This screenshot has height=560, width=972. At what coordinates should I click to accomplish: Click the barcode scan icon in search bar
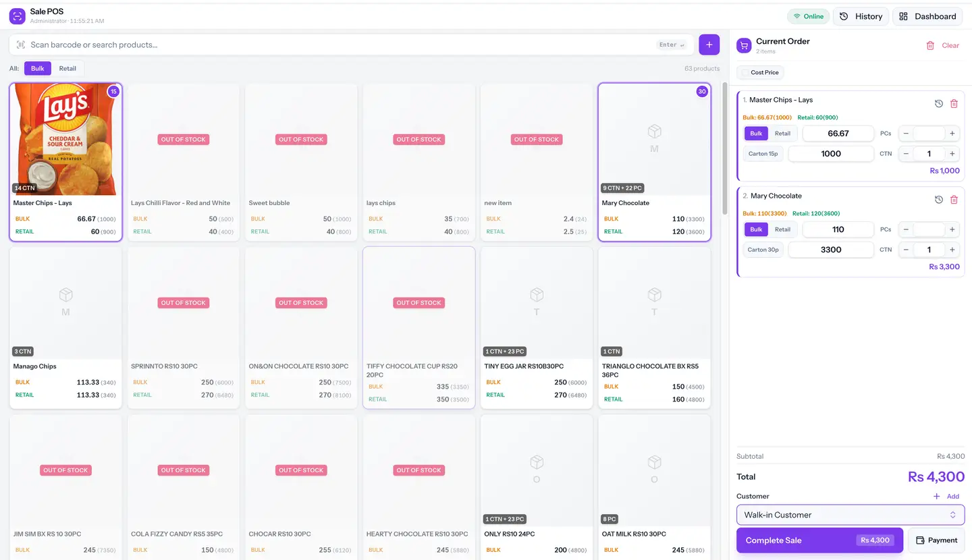[21, 45]
